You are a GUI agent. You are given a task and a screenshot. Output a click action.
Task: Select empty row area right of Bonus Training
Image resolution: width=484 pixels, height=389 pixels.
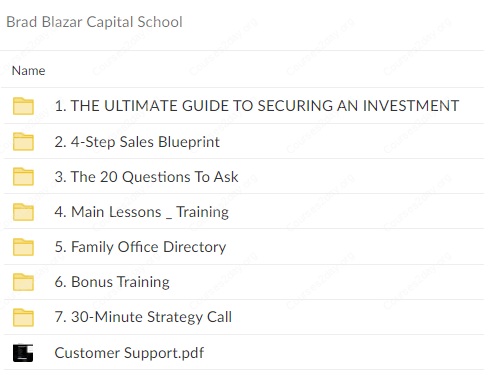(x=327, y=282)
